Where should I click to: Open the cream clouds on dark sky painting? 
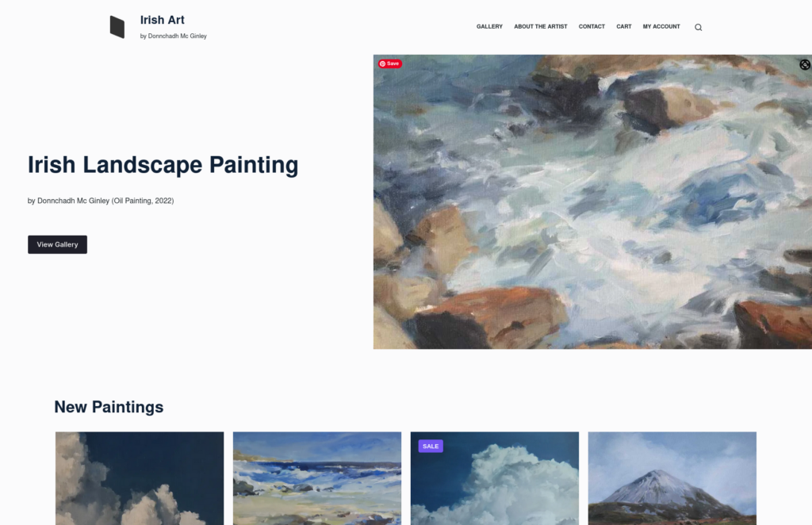pos(140,478)
